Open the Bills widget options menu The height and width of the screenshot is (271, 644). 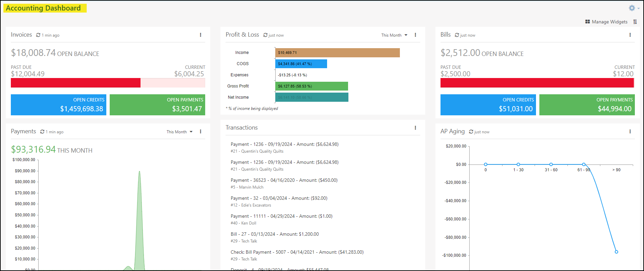(630, 35)
